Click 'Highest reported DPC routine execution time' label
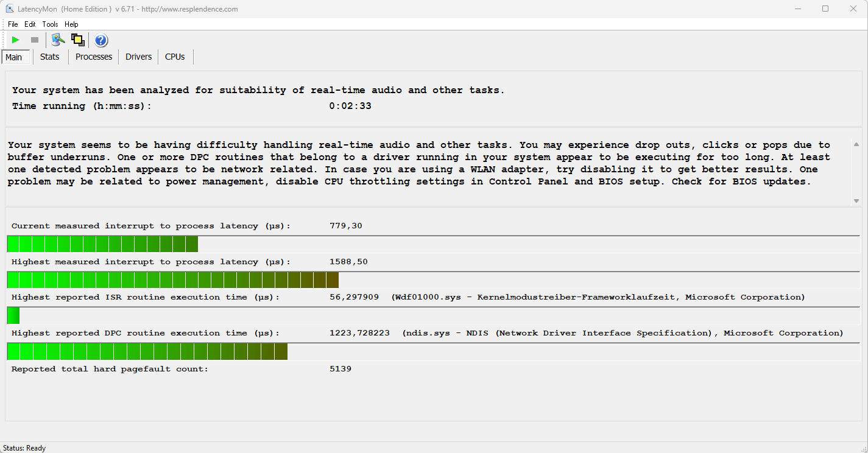This screenshot has width=868, height=453. 146,333
